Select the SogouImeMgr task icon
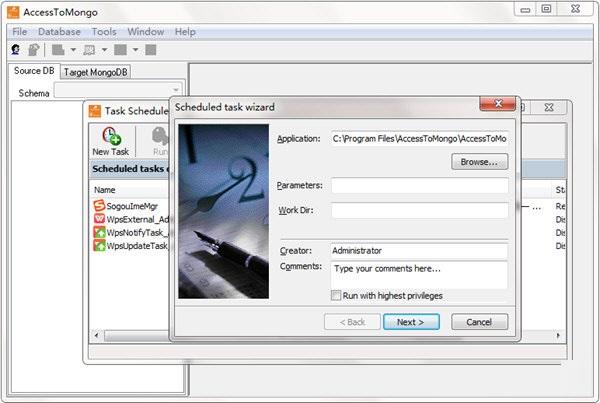This screenshot has width=600, height=403. coord(99,206)
